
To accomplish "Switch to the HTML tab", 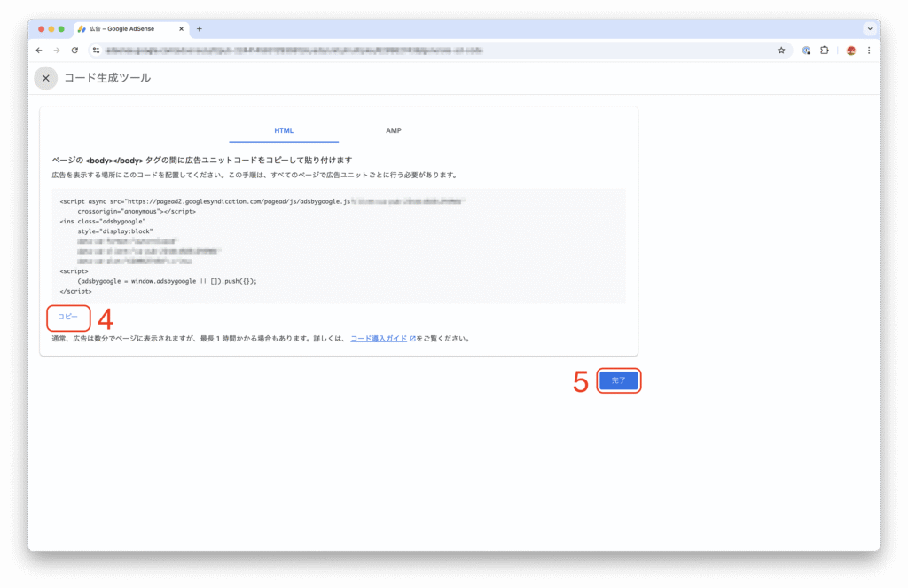I will [284, 131].
